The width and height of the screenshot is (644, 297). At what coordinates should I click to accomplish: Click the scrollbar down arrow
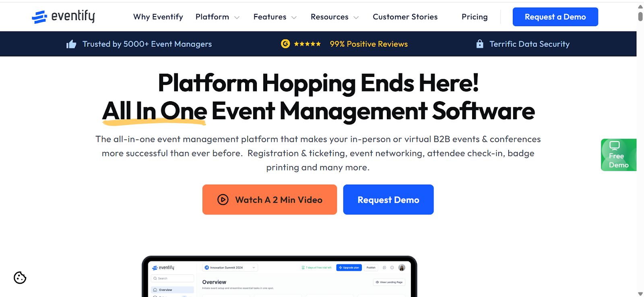click(640, 294)
